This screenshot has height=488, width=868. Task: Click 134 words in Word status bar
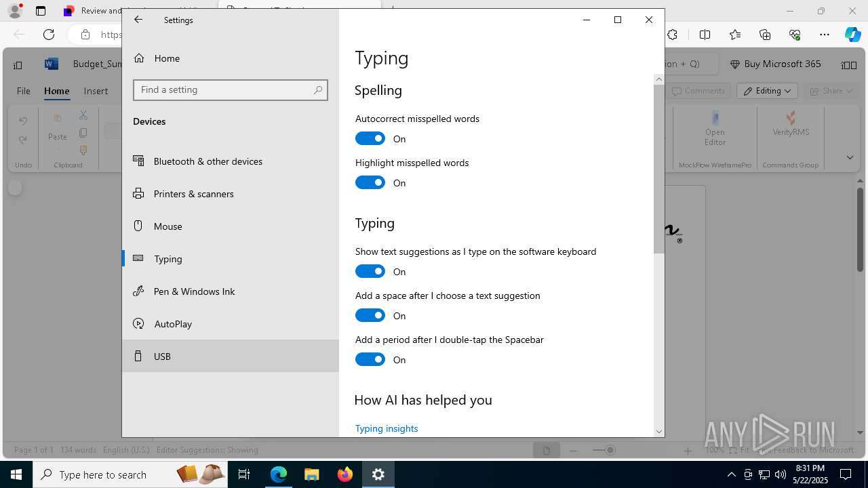point(78,450)
